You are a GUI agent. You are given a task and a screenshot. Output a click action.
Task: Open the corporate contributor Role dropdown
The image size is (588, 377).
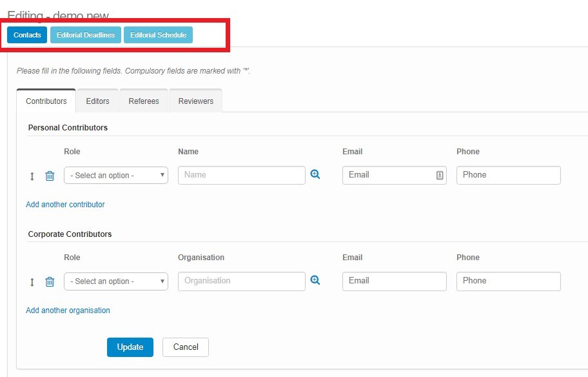click(x=116, y=281)
